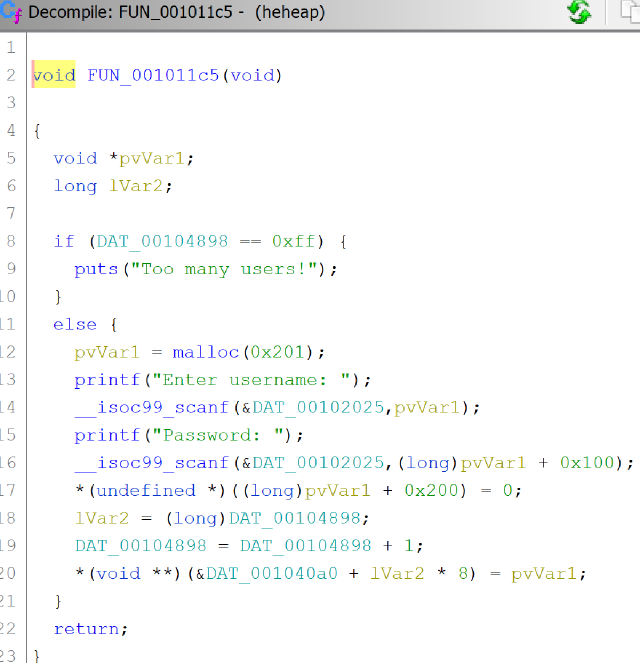Select function name FUN_001011c5 in signature

pyautogui.click(x=153, y=75)
